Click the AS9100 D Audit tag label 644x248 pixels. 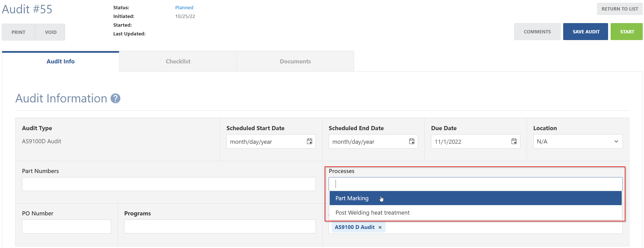(x=355, y=227)
